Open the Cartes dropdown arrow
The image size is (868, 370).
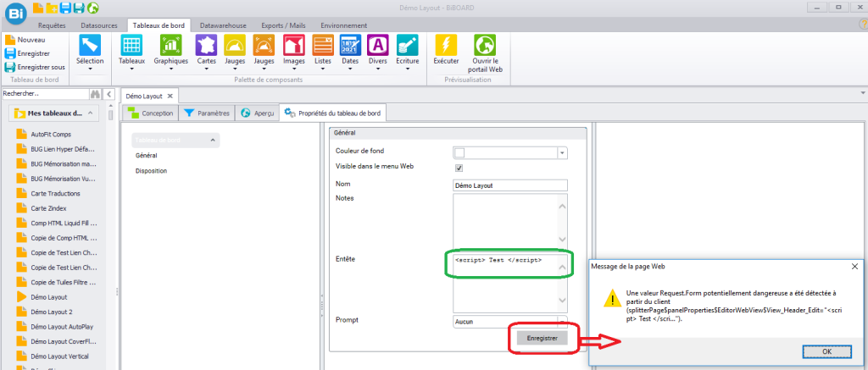click(207, 69)
